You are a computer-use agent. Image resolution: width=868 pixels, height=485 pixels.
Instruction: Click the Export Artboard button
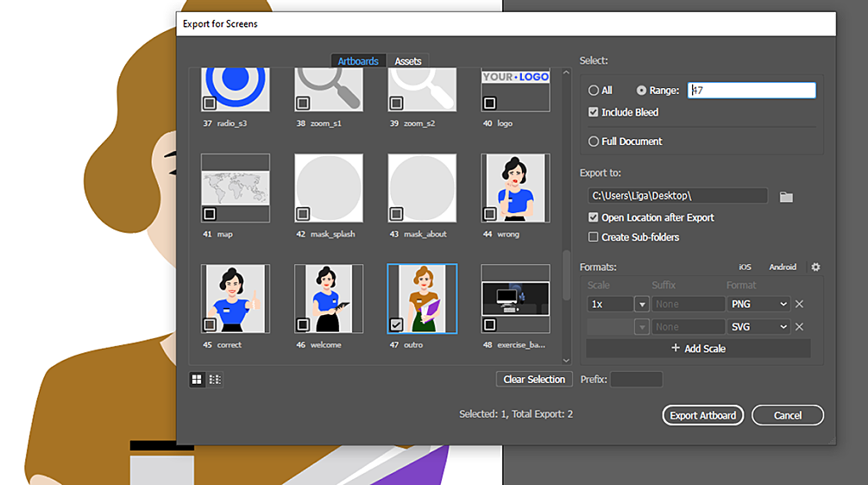point(703,415)
